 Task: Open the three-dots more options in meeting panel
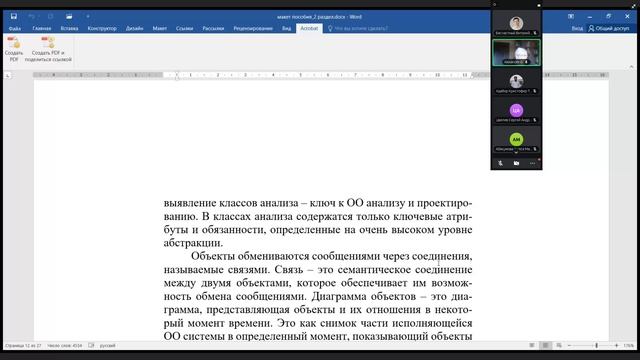(532, 163)
